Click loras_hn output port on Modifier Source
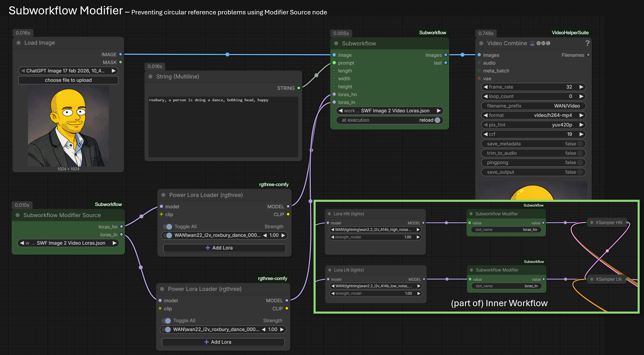This screenshot has width=644, height=355. (x=121, y=227)
